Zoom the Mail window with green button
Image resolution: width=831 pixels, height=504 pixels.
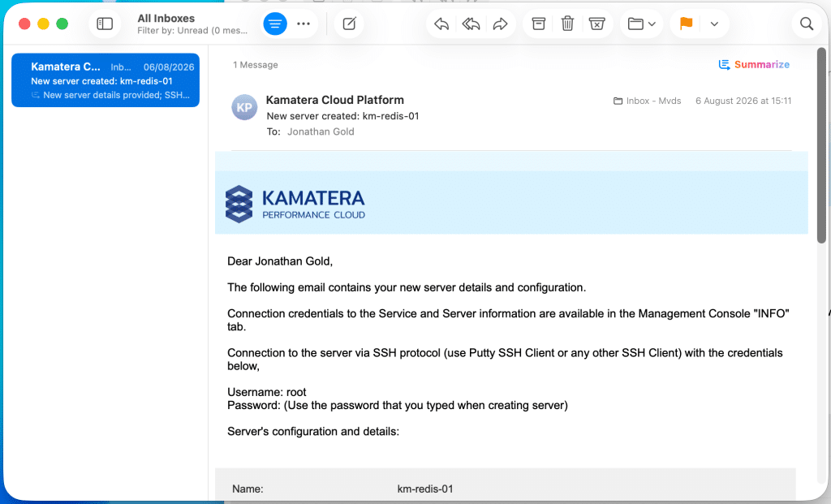point(62,24)
